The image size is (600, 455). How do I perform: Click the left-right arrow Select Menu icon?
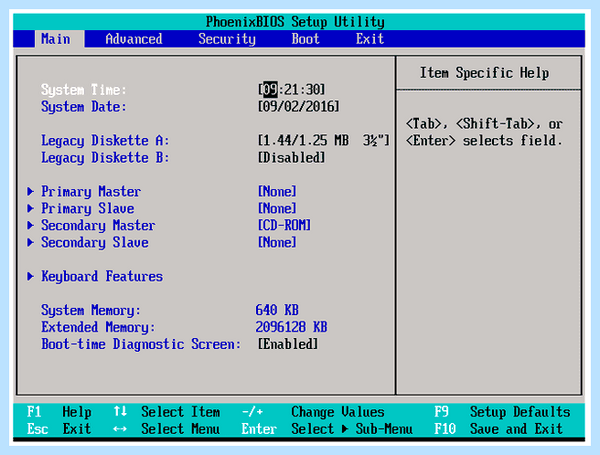pyautogui.click(x=120, y=429)
